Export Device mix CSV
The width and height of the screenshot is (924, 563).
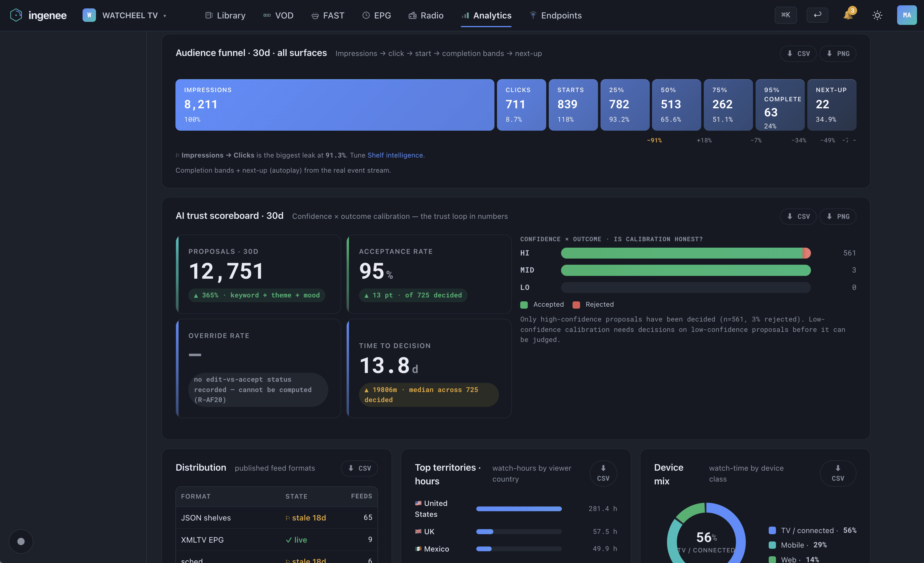pyautogui.click(x=838, y=473)
